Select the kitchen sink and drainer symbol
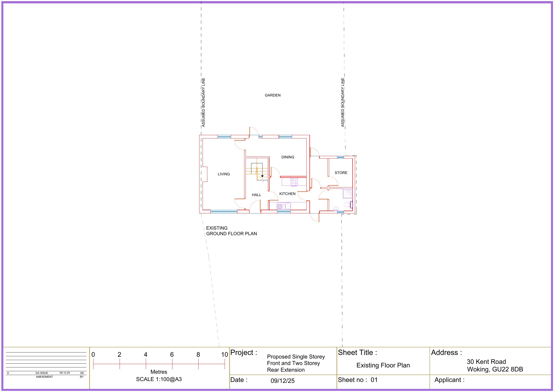Viewport: 555px width, 392px height. (x=284, y=206)
